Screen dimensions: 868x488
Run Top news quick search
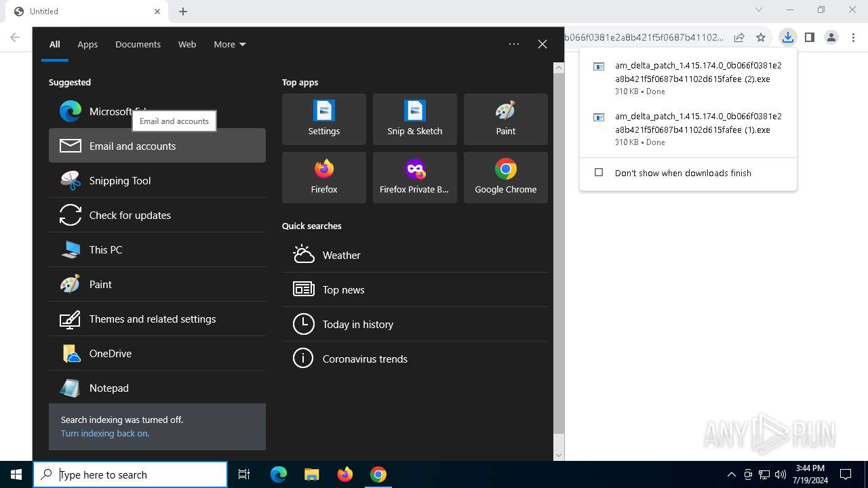click(x=415, y=289)
